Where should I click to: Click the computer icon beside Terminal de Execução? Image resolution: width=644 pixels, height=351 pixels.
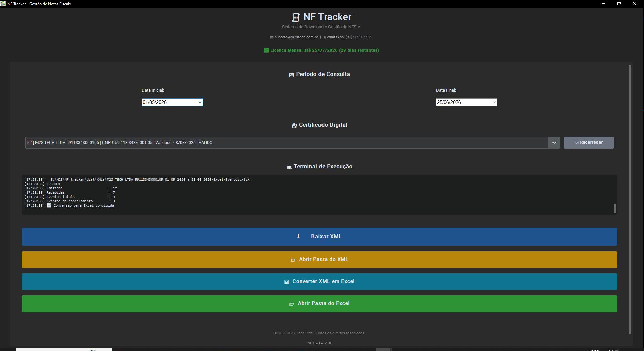[x=289, y=167]
